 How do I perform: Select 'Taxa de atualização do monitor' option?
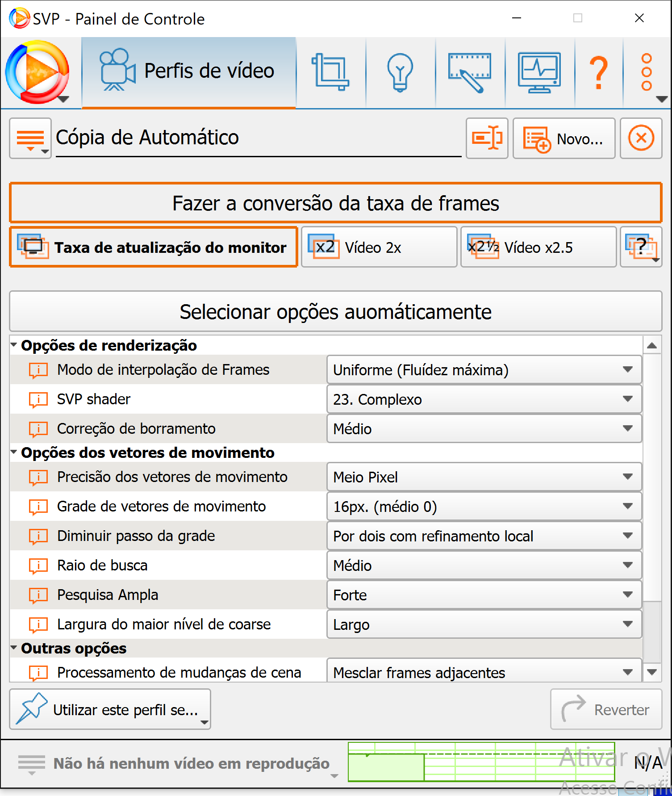[x=154, y=247]
